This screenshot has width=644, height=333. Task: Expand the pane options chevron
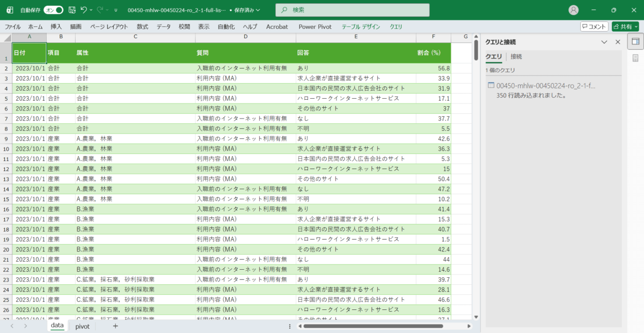click(604, 42)
